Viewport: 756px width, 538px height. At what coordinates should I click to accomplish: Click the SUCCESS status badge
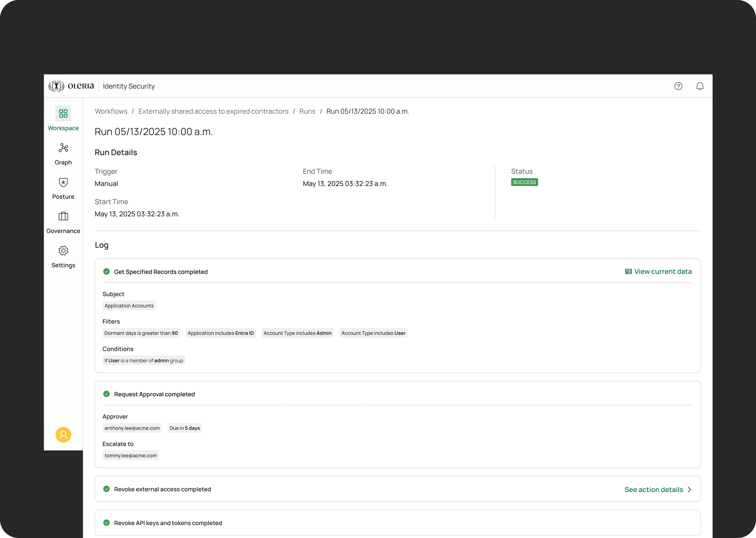click(524, 182)
